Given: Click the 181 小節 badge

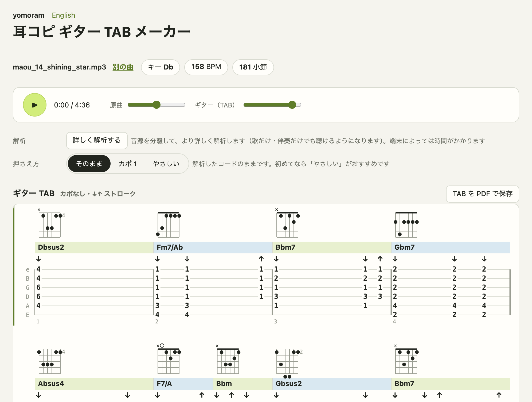Looking at the screenshot, I should (x=253, y=67).
